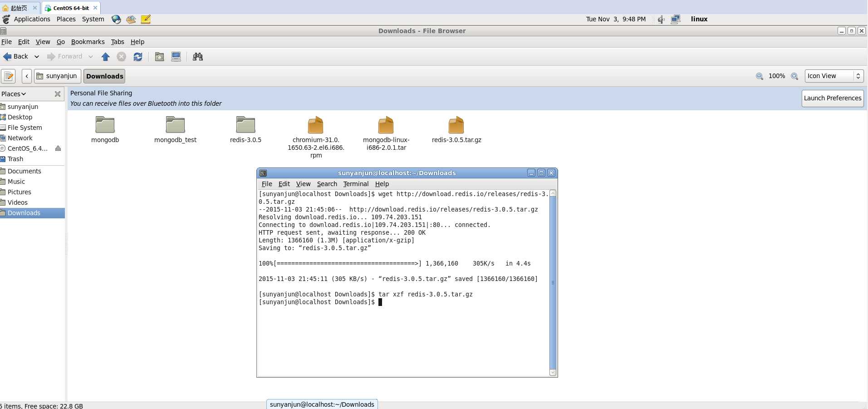Click the Forward button

click(x=65, y=57)
